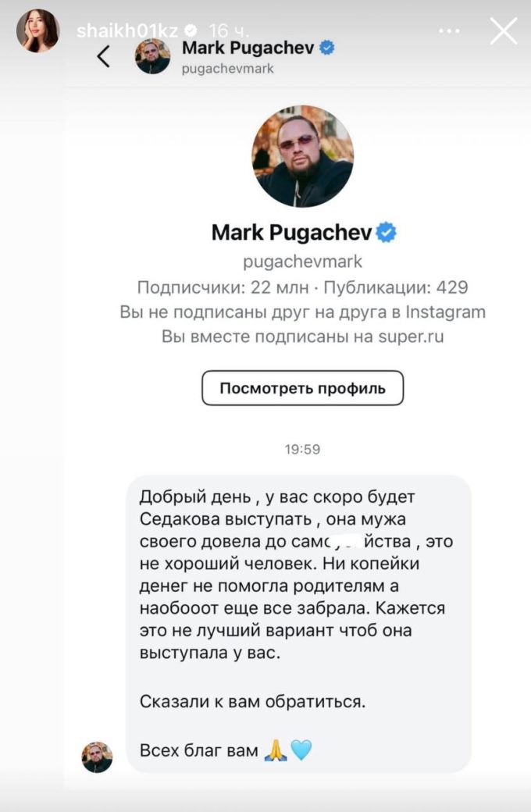Select the Mark Pugachev name in chat header
This screenshot has height=812, width=531.
tap(248, 48)
